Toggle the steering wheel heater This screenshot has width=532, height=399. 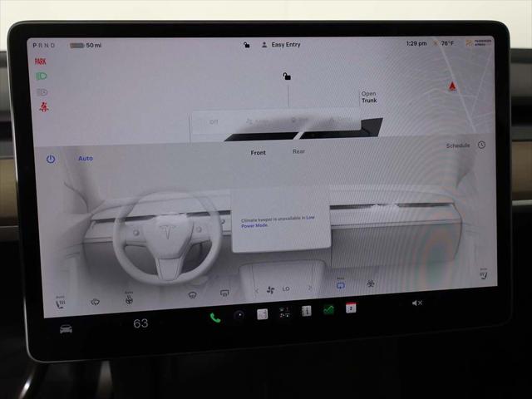click(x=129, y=298)
